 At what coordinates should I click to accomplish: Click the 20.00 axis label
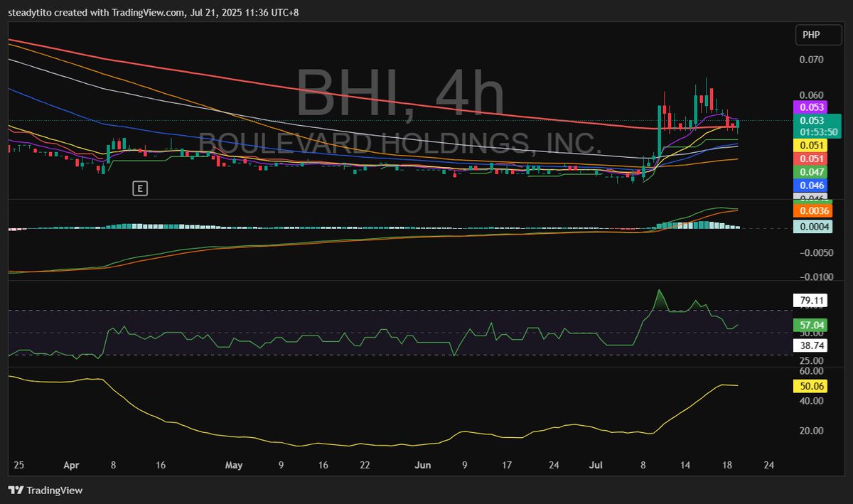(811, 431)
